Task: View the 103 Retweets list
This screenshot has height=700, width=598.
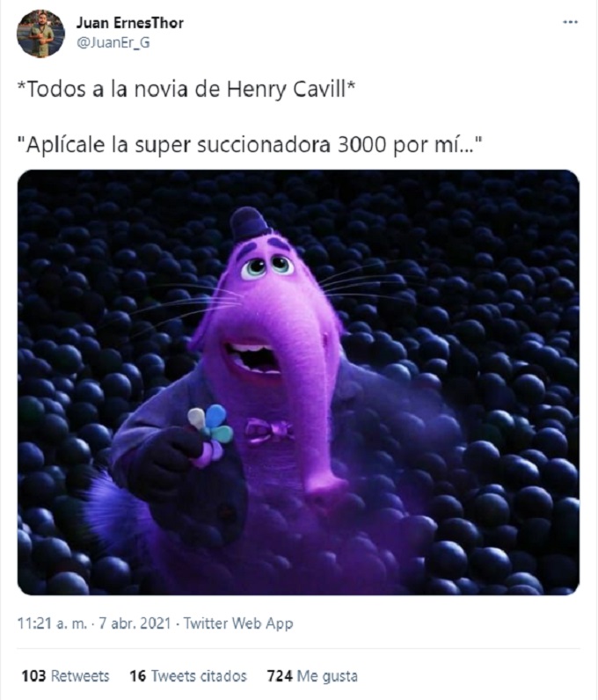Action: pos(65,676)
